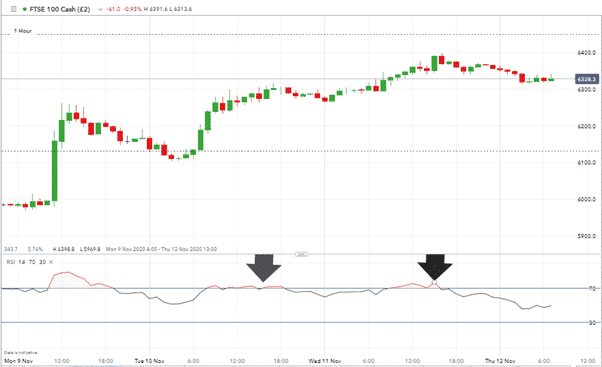602x367 pixels.
Task: Edit the RSI overbought level 70 setting
Action: click(x=32, y=262)
